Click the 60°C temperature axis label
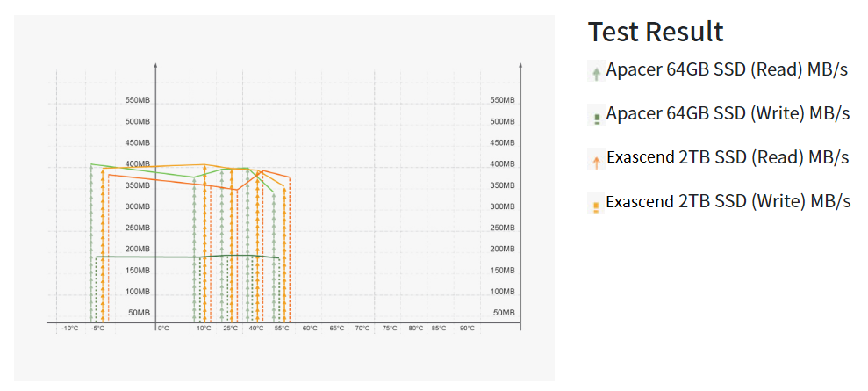868x391 pixels. tap(310, 329)
